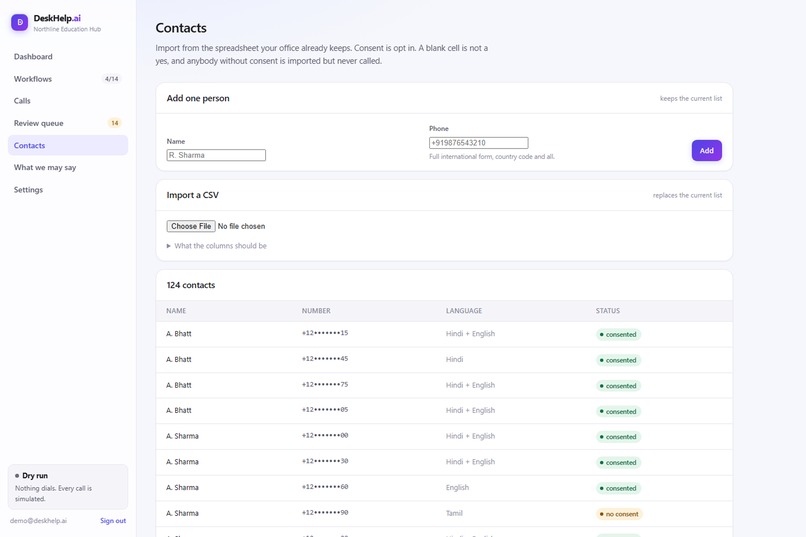The width and height of the screenshot is (806, 537).
Task: Click the number ending in 45
Action: 325,359
